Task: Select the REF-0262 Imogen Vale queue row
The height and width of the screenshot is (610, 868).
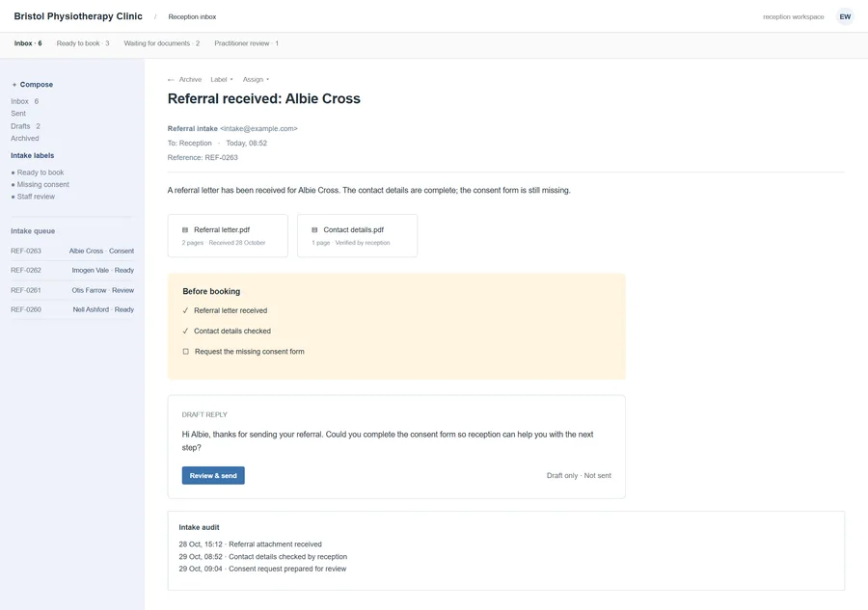Action: pyautogui.click(x=72, y=271)
